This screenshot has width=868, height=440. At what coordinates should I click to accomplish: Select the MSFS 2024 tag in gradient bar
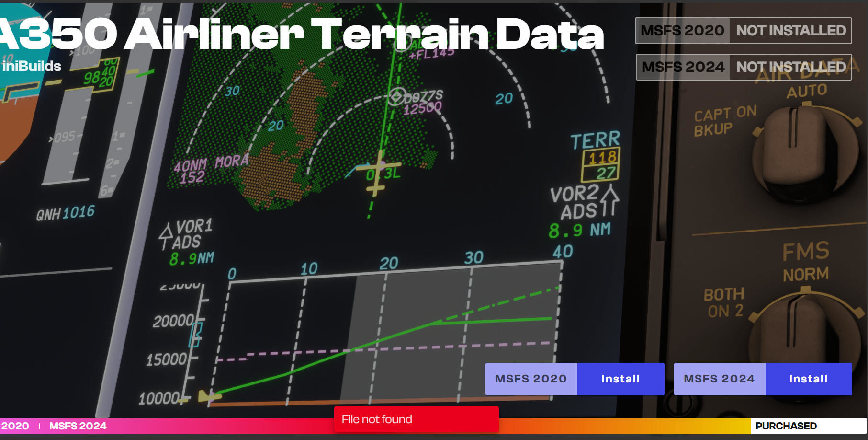(x=78, y=426)
